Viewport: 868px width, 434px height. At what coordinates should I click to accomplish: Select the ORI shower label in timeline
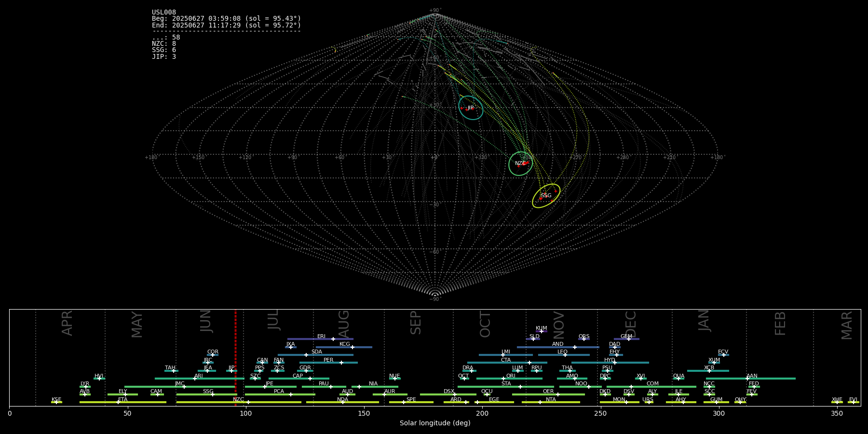click(511, 376)
